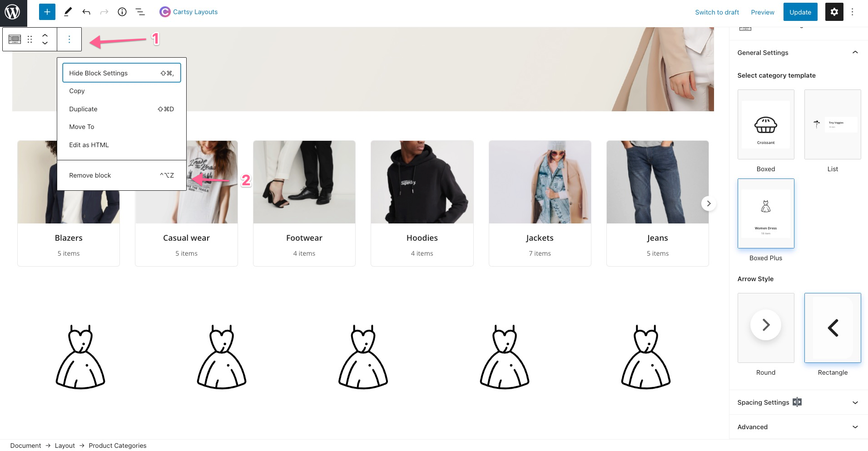This screenshot has height=451, width=868.
Task: Collapse the General Settings panel
Action: (798, 53)
